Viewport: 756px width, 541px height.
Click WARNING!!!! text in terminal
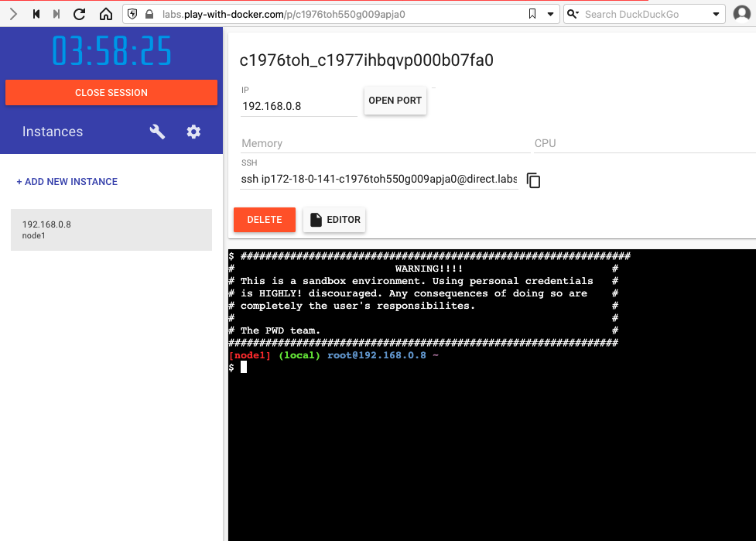coord(429,269)
